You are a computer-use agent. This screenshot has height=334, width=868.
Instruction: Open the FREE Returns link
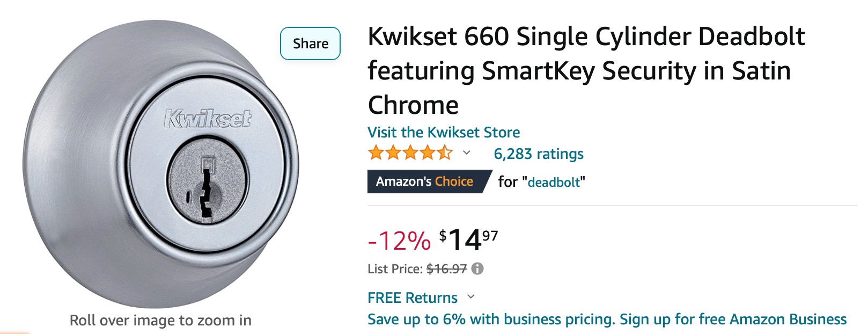tap(413, 297)
